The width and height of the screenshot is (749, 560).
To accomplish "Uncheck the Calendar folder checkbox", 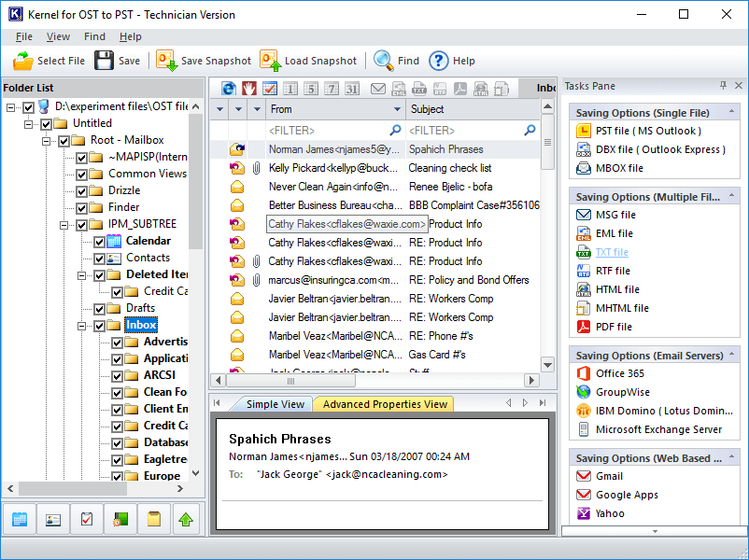I will (99, 242).
